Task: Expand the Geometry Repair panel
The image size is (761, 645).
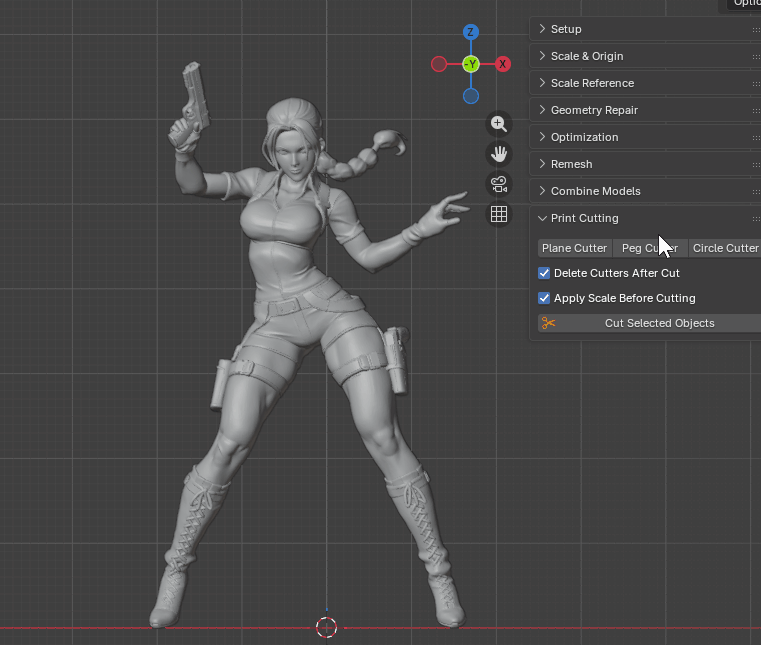Action: tap(645, 110)
